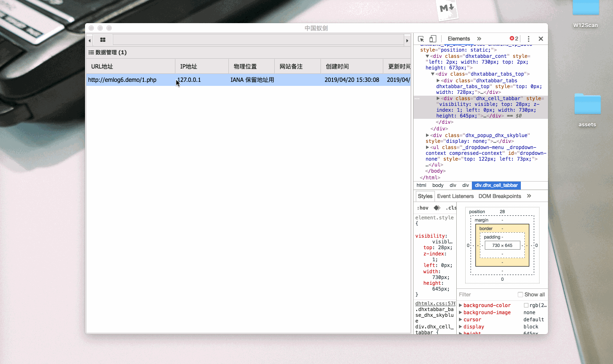This screenshot has width=613, height=364.
Task: Click the body breadcrumb item
Action: 438,185
